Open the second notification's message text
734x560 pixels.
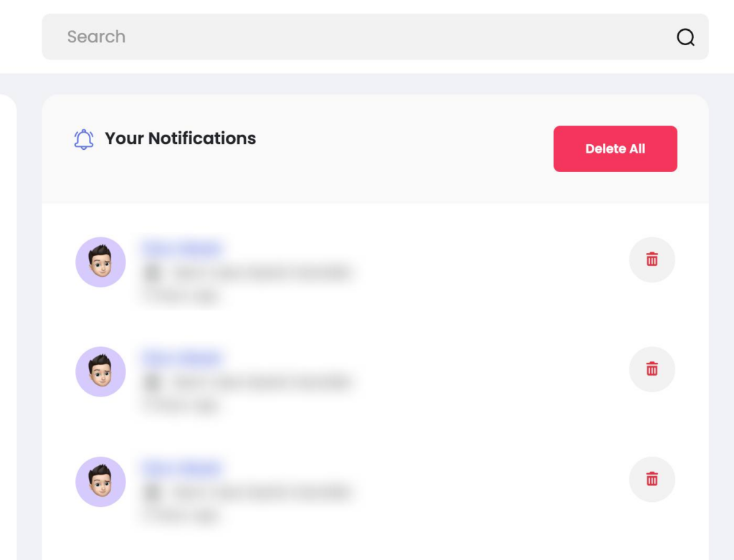[262, 382]
